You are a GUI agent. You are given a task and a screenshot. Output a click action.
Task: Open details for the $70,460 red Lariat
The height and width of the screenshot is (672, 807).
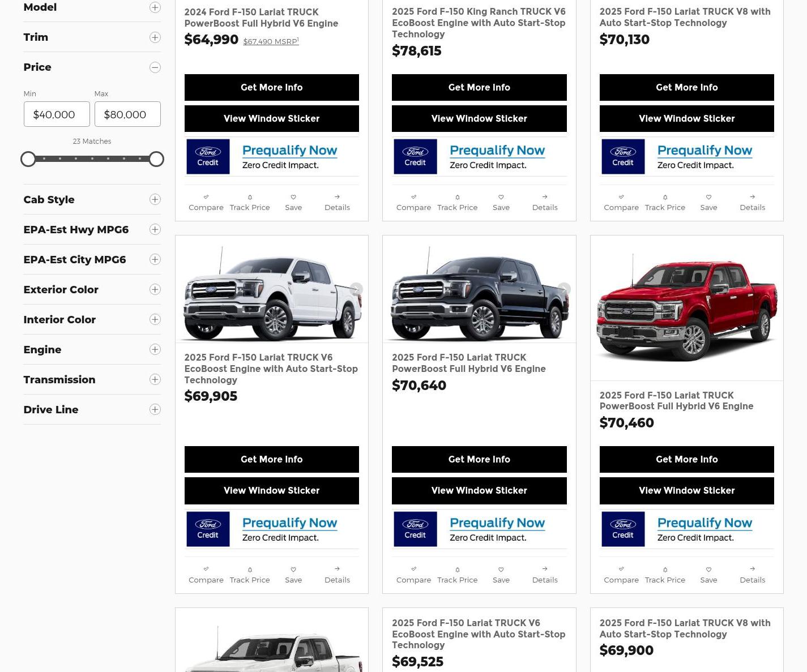[752, 575]
